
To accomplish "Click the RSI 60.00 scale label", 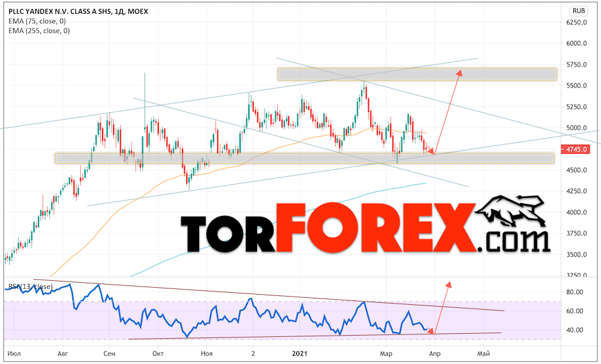I will (575, 310).
